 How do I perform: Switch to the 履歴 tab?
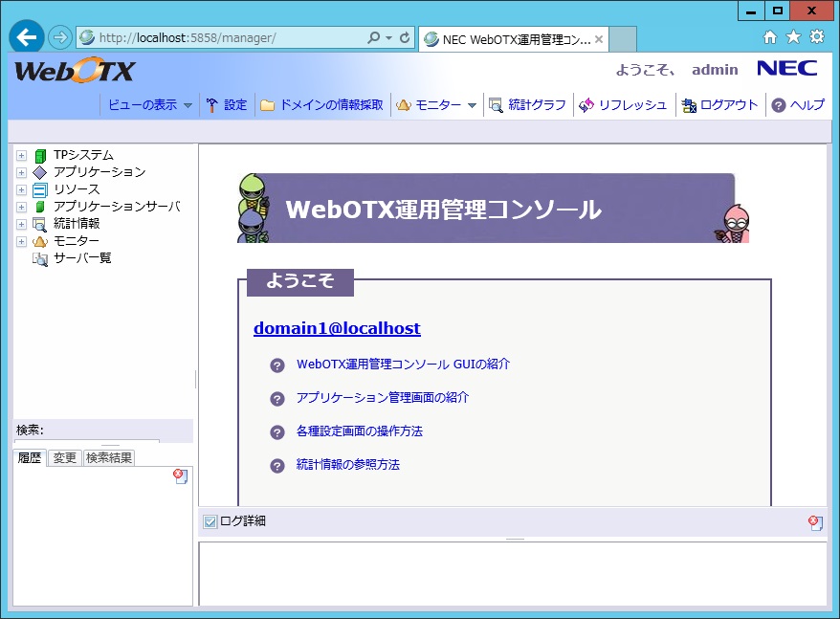[x=30, y=457]
